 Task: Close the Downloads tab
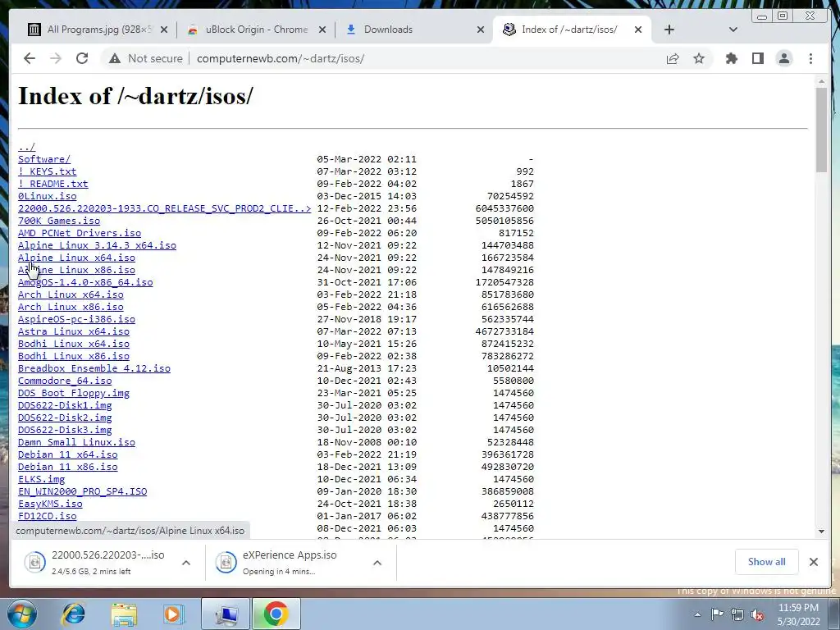coord(481,30)
